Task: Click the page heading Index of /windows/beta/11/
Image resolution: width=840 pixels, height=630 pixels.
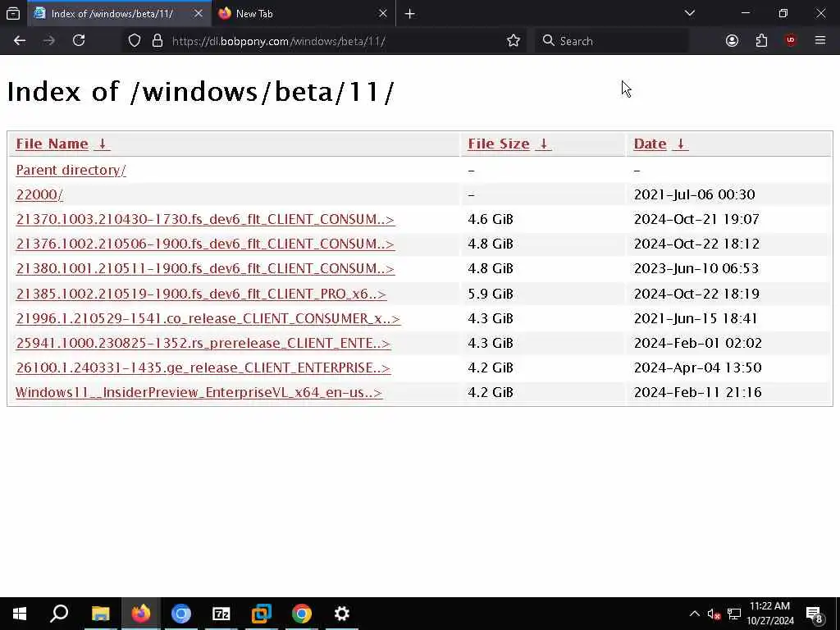Action: [x=200, y=92]
